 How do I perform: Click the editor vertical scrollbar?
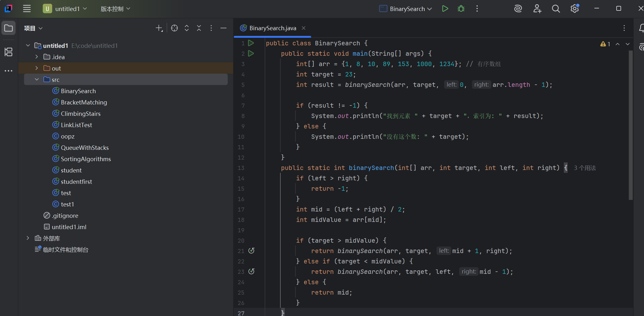point(630,125)
